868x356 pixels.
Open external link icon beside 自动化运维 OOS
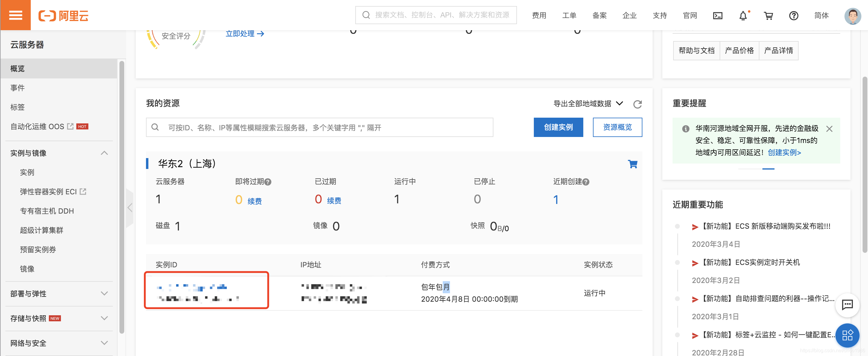[71, 126]
